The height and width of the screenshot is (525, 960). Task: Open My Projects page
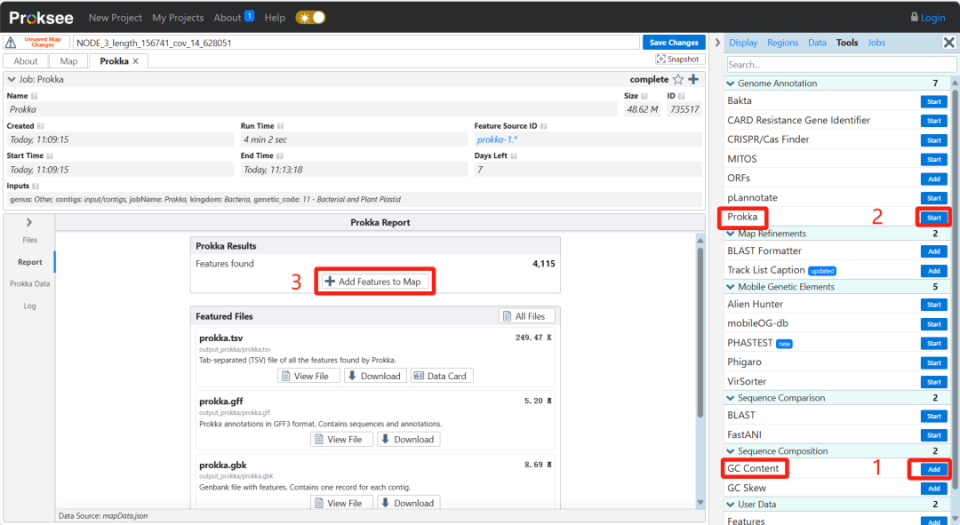click(178, 18)
